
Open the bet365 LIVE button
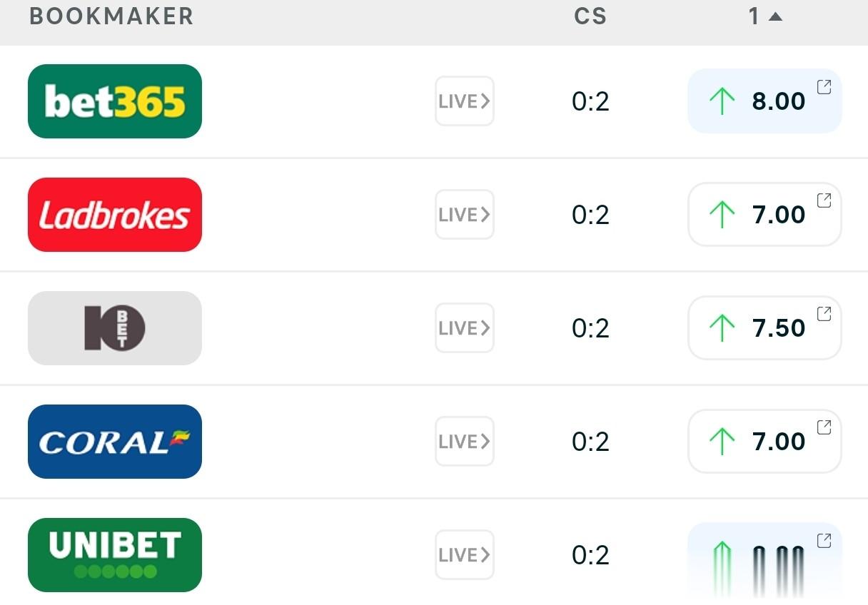(x=464, y=101)
